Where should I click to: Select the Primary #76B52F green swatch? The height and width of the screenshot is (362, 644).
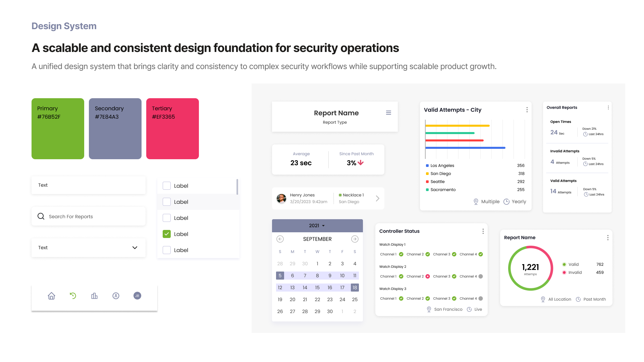click(58, 129)
